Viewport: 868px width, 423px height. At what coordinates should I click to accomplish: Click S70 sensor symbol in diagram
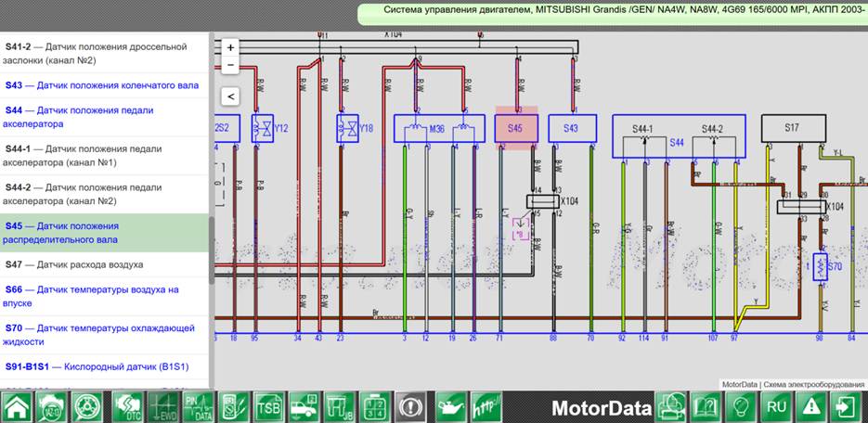point(821,266)
